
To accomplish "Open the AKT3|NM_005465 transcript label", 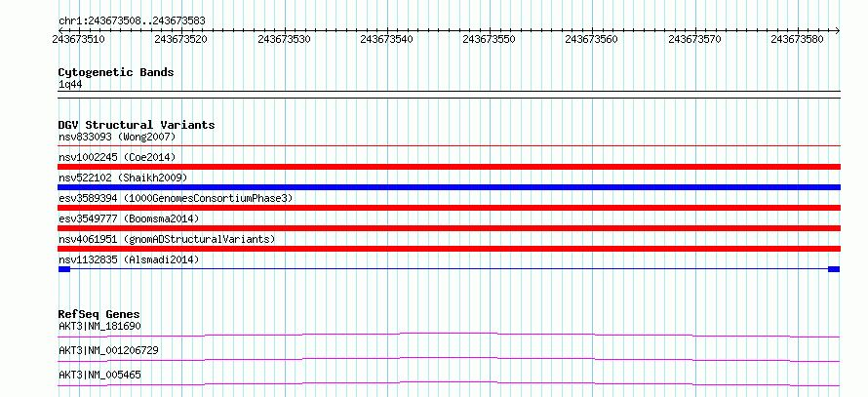I will (x=99, y=375).
